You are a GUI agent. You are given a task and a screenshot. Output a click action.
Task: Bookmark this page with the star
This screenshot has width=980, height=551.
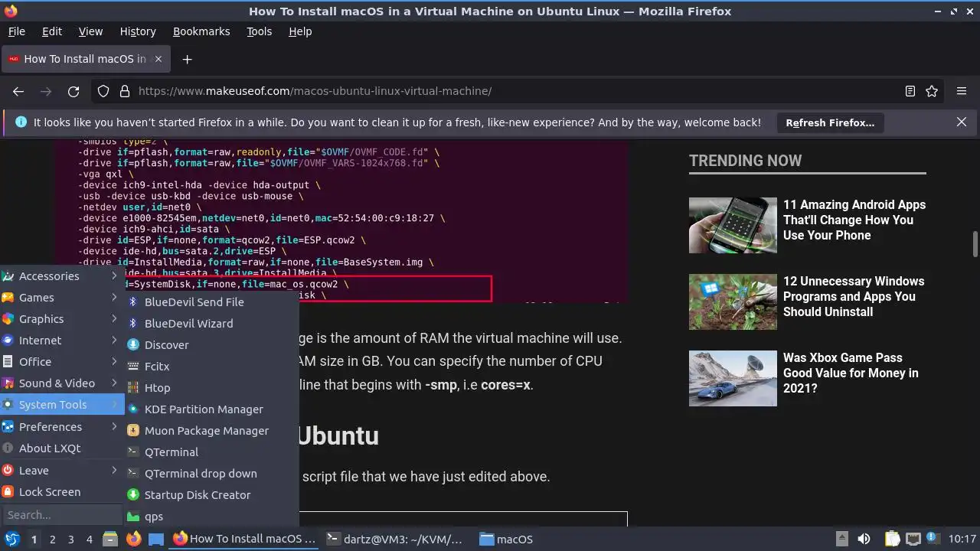932,91
